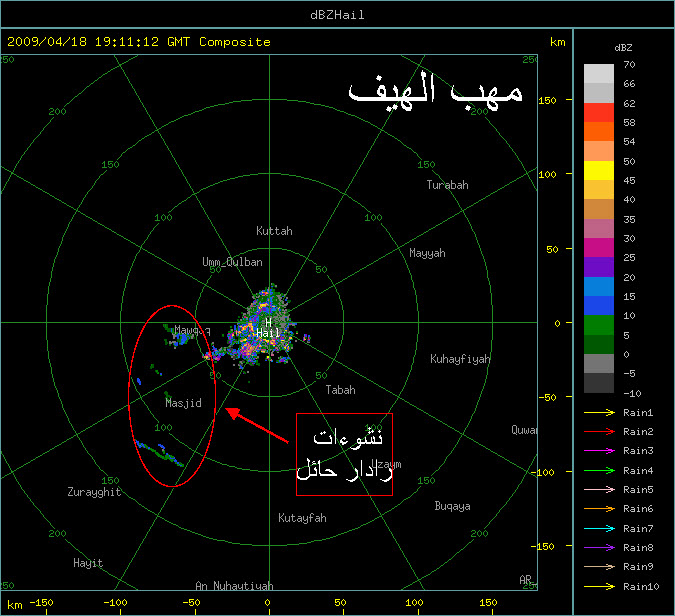Click the 70 value on dBZ scale
Image resolution: width=675 pixels, height=616 pixels.
(629, 65)
